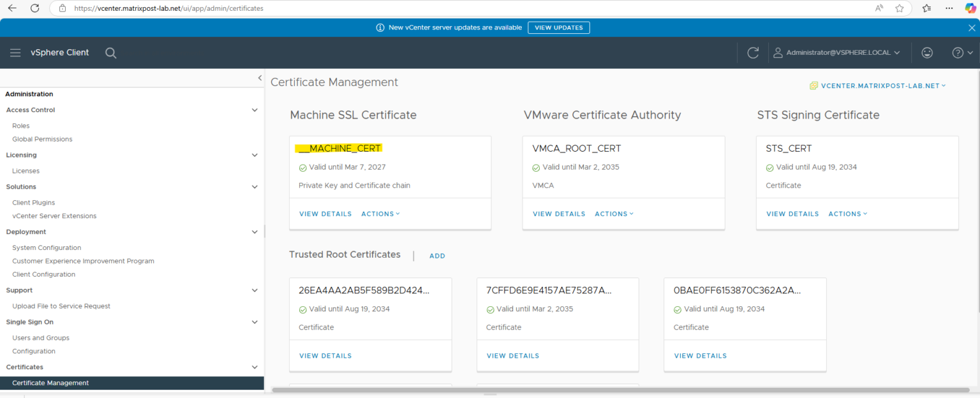Image resolution: width=980 pixels, height=398 pixels.
Task: Click 'Private Key and Certificate chain' text
Action: pos(355,186)
